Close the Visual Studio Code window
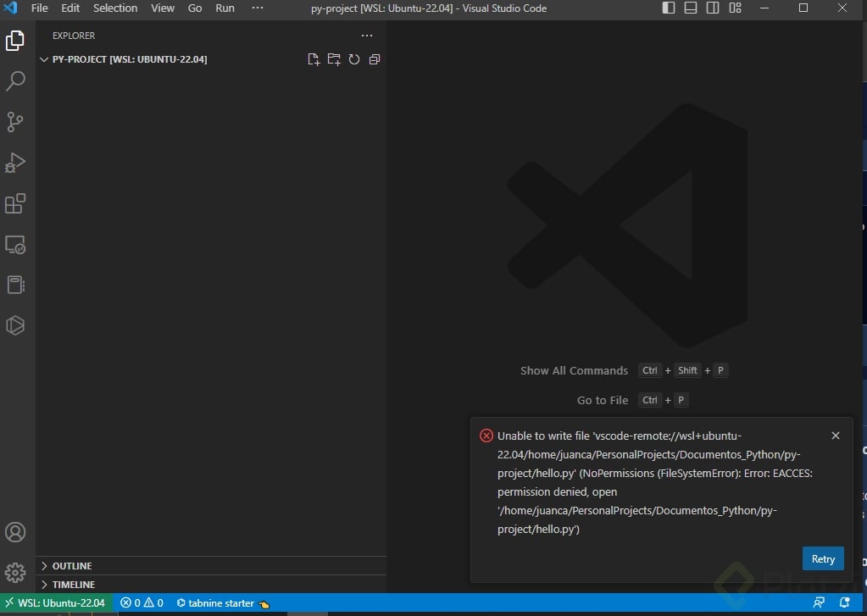867x616 pixels. click(842, 8)
